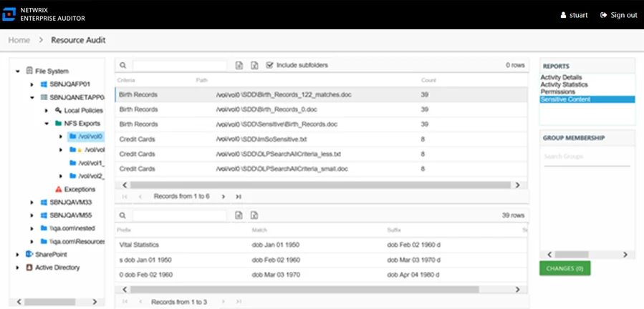Click the user profile icon beside stuart
The height and width of the screenshot is (309, 644).
(x=564, y=15)
